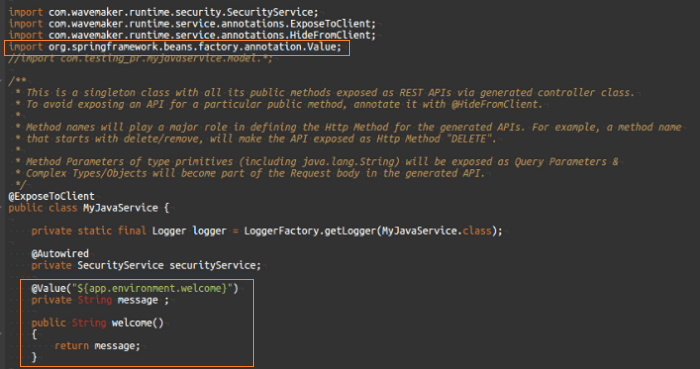Click the @Value annotation text
This screenshot has width=700, height=369.
(48, 288)
